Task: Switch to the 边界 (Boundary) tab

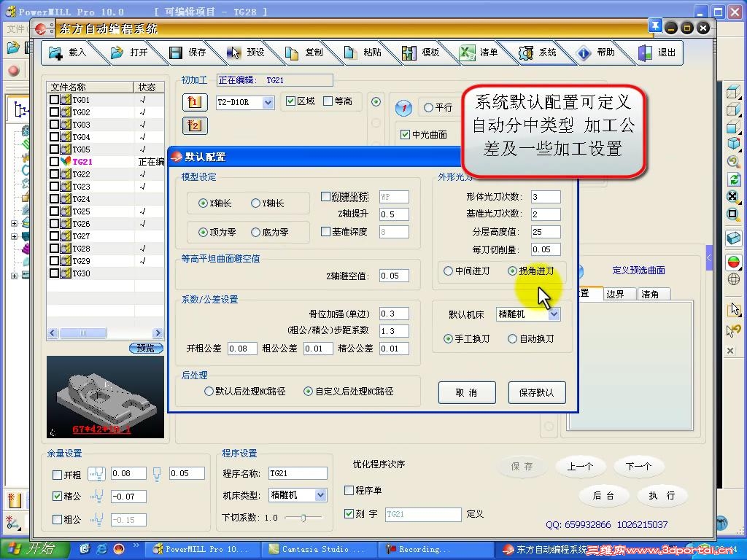Action: (619, 294)
